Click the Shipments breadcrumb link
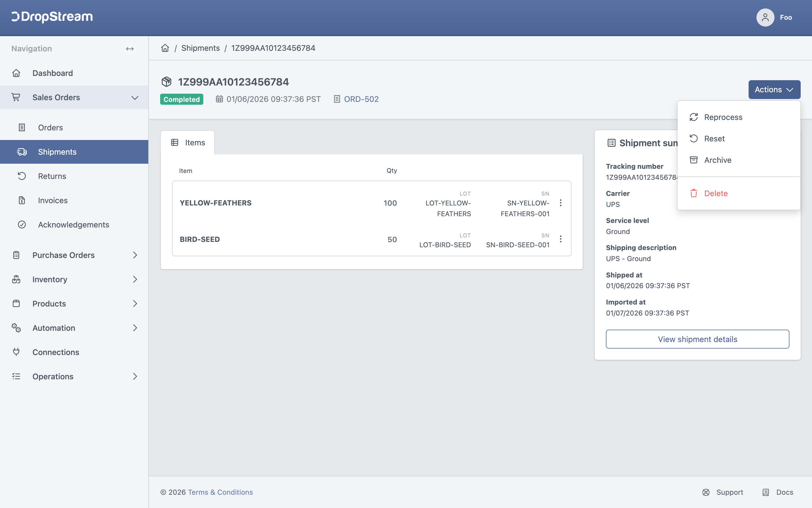 pyautogui.click(x=201, y=48)
